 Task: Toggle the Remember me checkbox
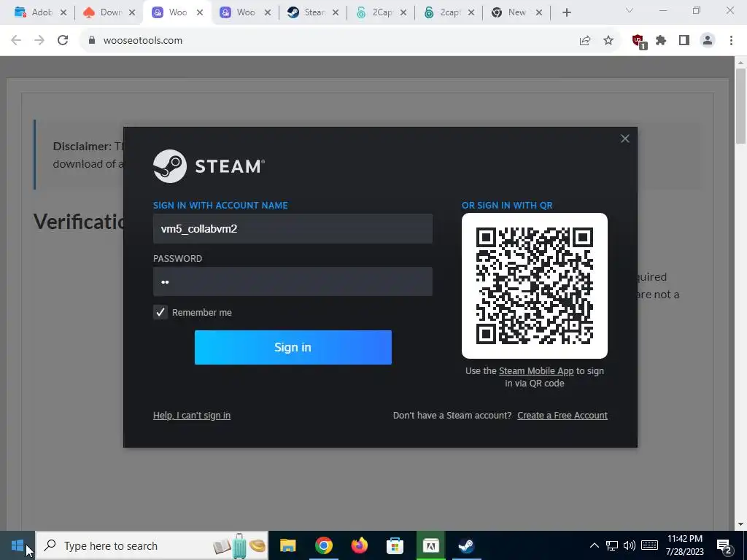click(x=160, y=312)
